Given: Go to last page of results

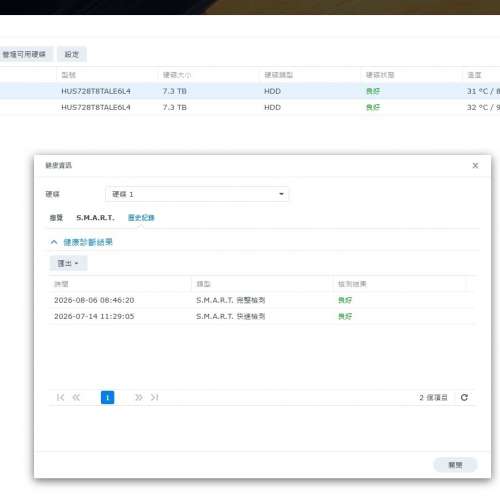Looking at the screenshot, I should 154,397.
